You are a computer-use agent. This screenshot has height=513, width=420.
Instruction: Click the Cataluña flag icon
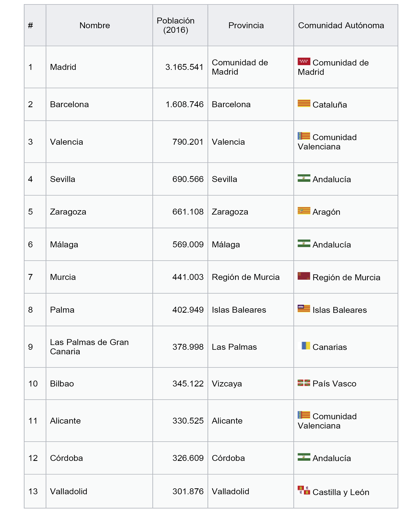pyautogui.click(x=304, y=103)
